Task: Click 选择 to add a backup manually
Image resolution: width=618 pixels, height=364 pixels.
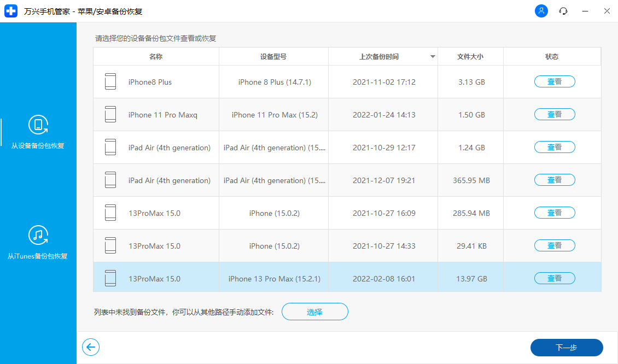Action: coord(315,312)
